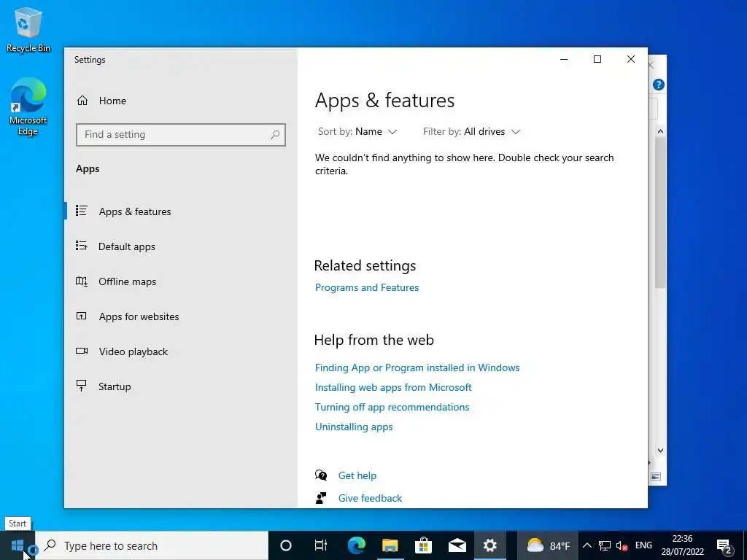Viewport: 747px width, 560px height.
Task: Click the taskbar search box
Action: coord(152,545)
